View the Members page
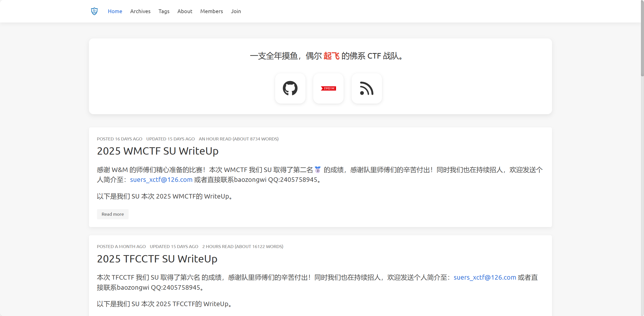Viewport: 644px width, 316px height. (x=211, y=11)
